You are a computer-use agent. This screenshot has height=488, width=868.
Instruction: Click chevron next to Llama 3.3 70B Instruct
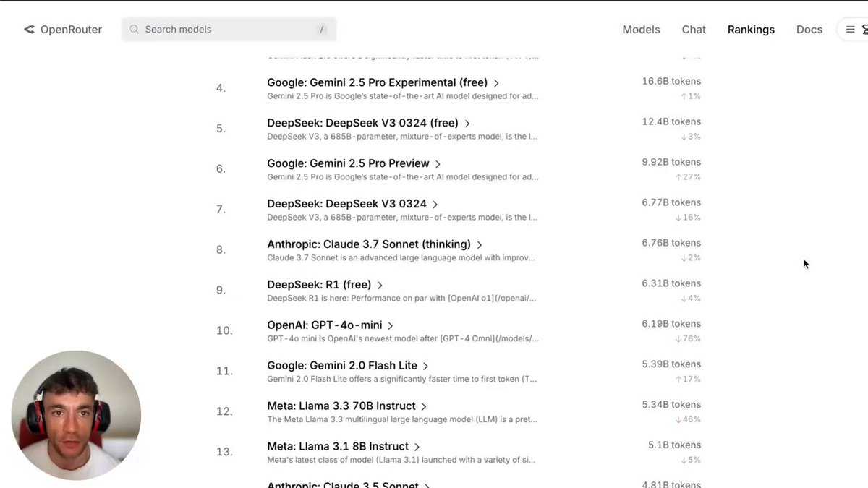point(424,407)
